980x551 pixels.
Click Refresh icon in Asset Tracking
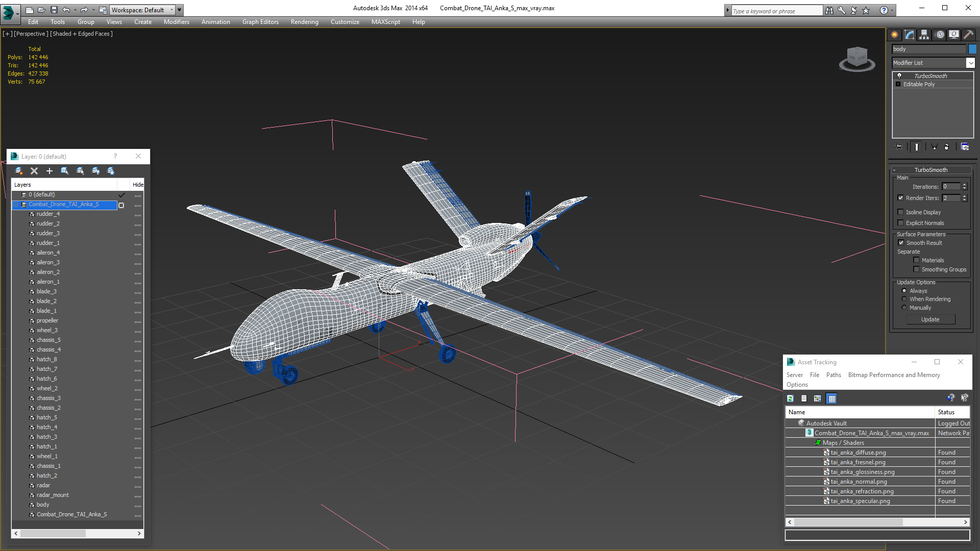click(x=790, y=398)
